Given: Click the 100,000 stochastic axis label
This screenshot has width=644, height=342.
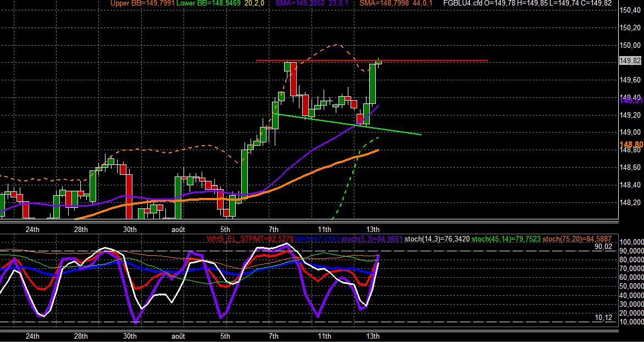Looking at the screenshot, I should coord(632,242).
